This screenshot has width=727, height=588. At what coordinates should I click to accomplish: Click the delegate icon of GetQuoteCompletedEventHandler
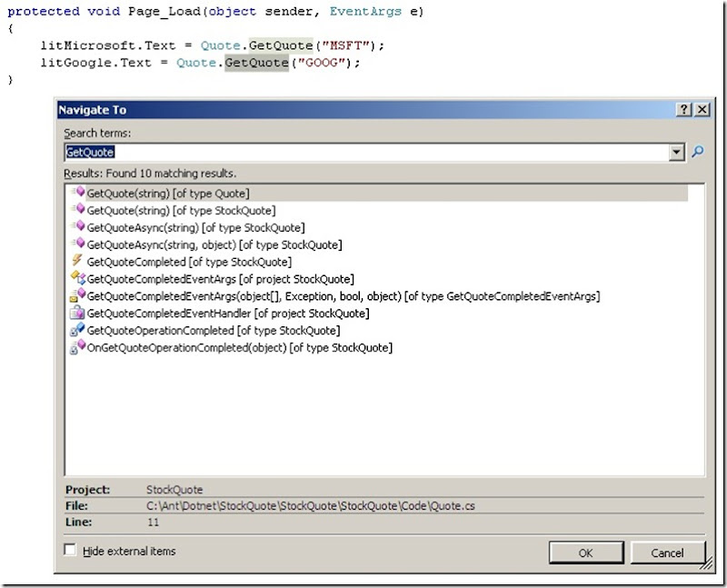pyautogui.click(x=77, y=313)
